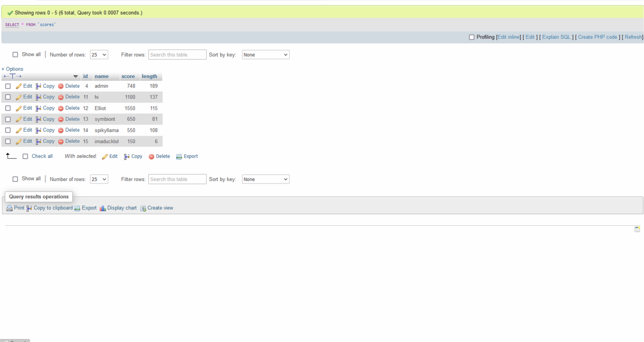Image resolution: width=644 pixels, height=342 pixels.
Task: Click the Create view icon
Action: coord(143,208)
